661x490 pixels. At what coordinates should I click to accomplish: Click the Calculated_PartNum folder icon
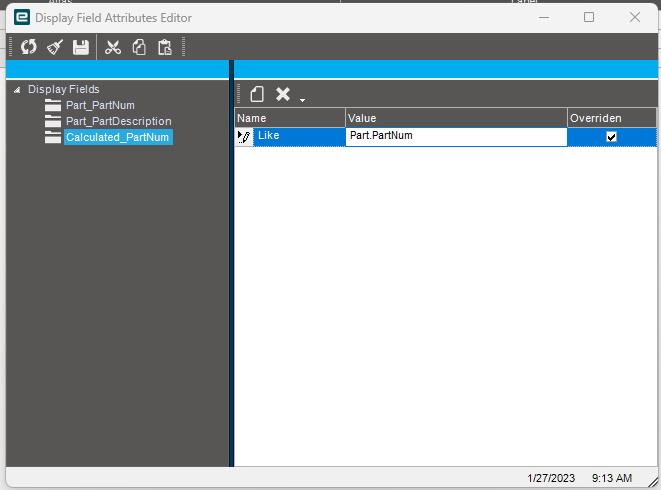53,137
